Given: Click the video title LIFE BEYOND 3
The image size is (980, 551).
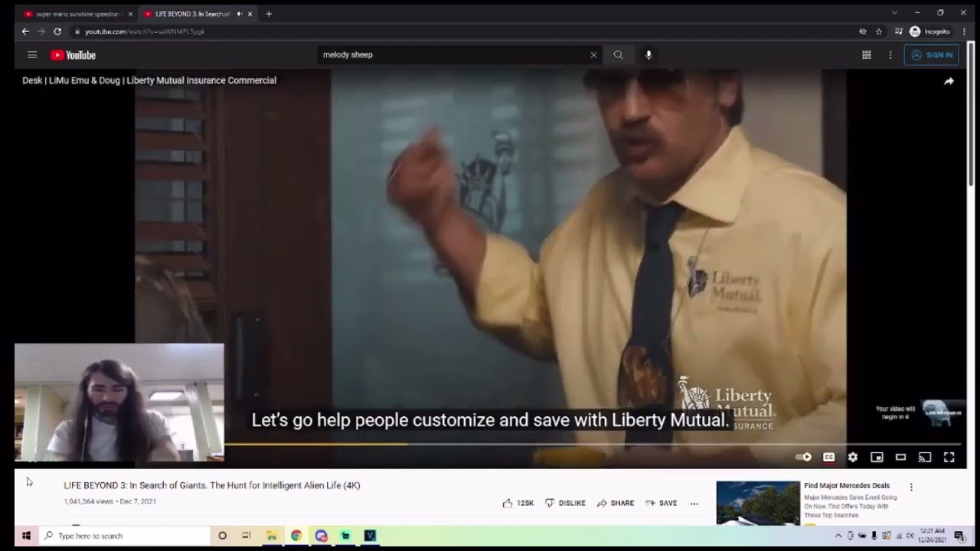Looking at the screenshot, I should click(x=212, y=485).
